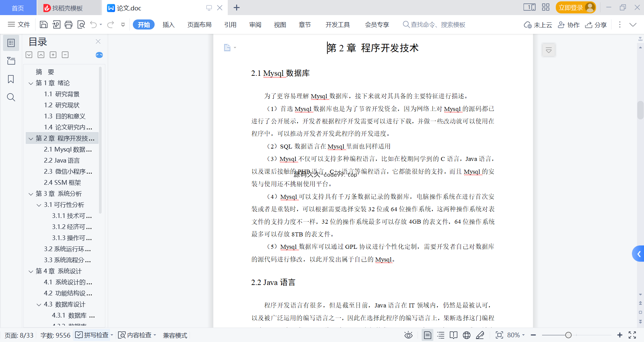
Task: Click the 分享 share button
Action: 596,25
